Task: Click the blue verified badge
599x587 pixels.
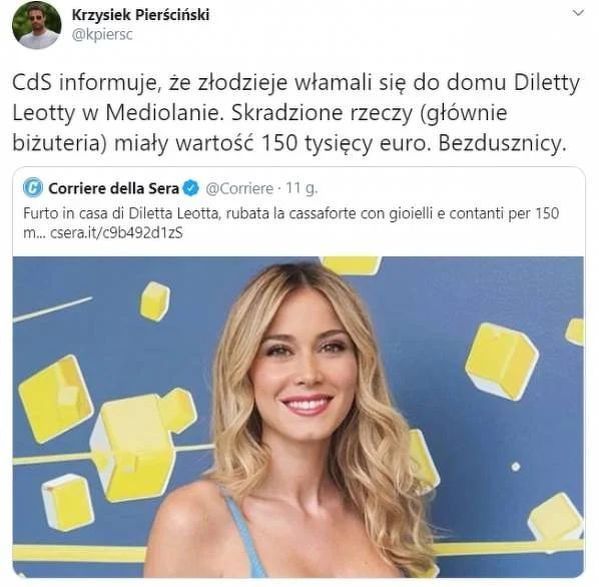Action: (x=191, y=188)
